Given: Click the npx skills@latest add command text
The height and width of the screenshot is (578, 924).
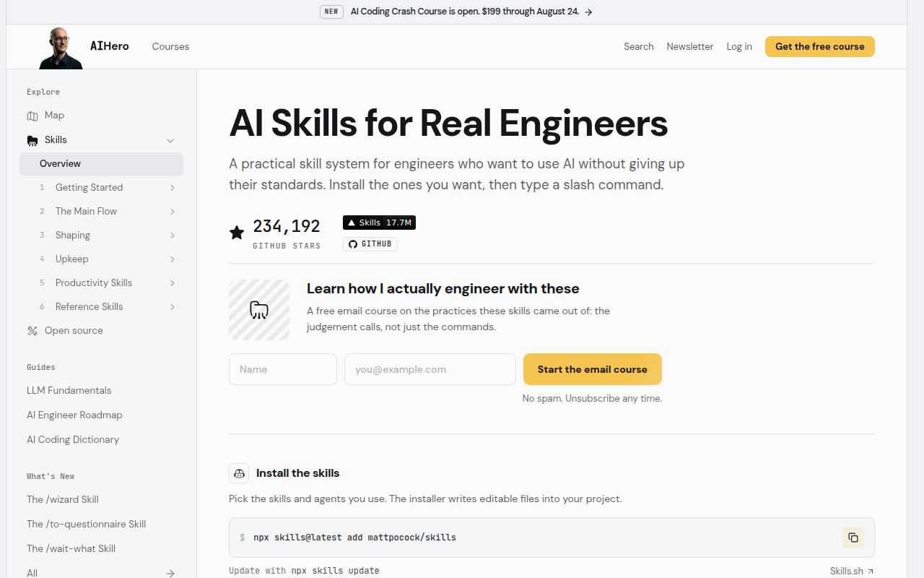Looking at the screenshot, I should tap(354, 538).
